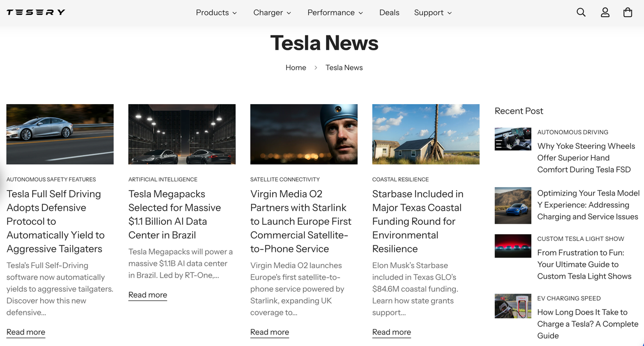Open the Custom Tesla Light Shows guide

pyautogui.click(x=584, y=265)
